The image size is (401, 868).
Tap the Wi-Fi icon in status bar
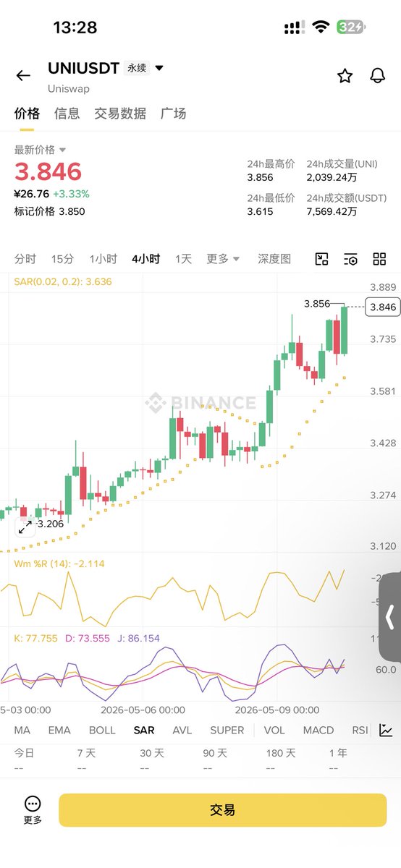point(320,27)
